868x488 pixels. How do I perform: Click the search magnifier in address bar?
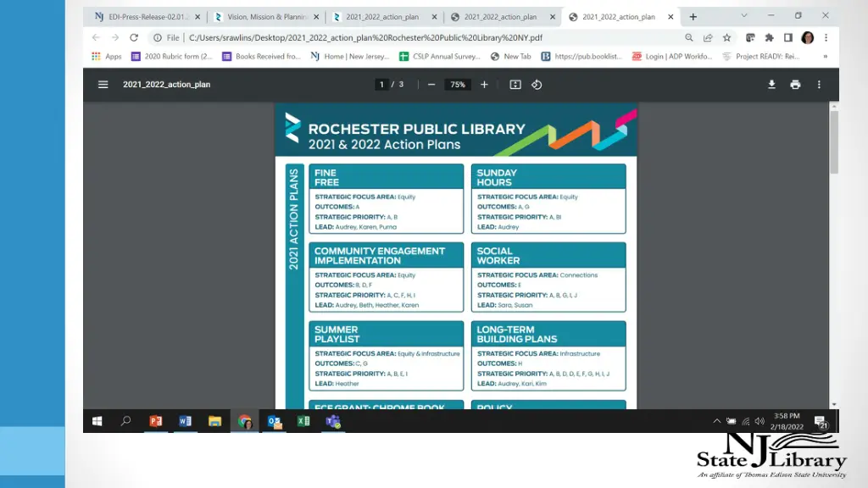[x=688, y=37]
